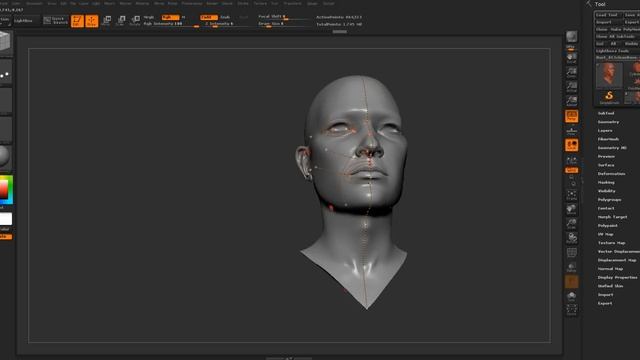640x360 pixels.
Task: Expand the Displacement Map sub-palette
Action: pyautogui.click(x=617, y=260)
